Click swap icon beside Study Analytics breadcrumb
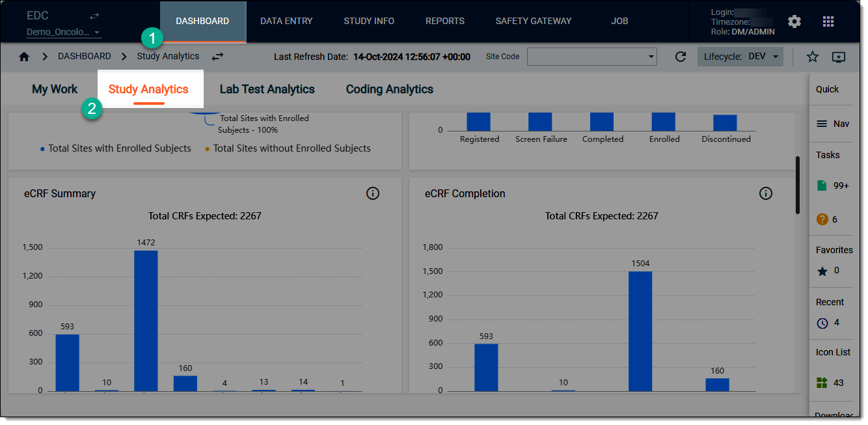The height and width of the screenshot is (425, 868). click(x=217, y=57)
